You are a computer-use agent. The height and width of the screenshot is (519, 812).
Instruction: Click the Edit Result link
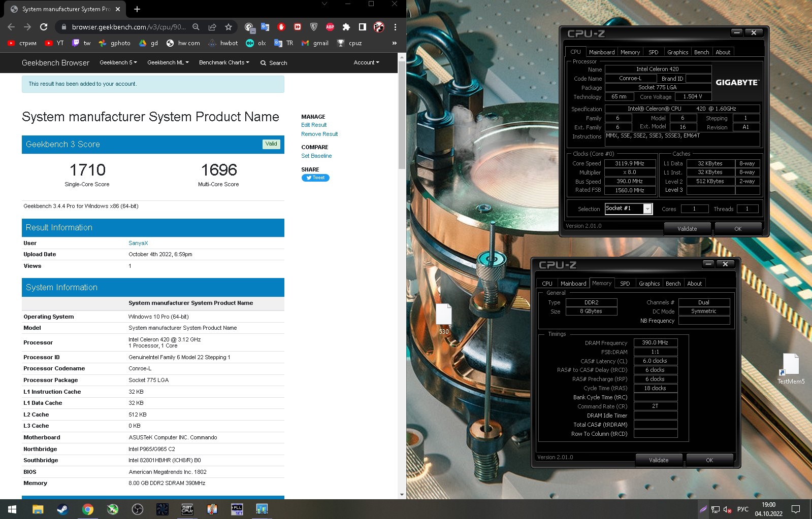tap(314, 125)
